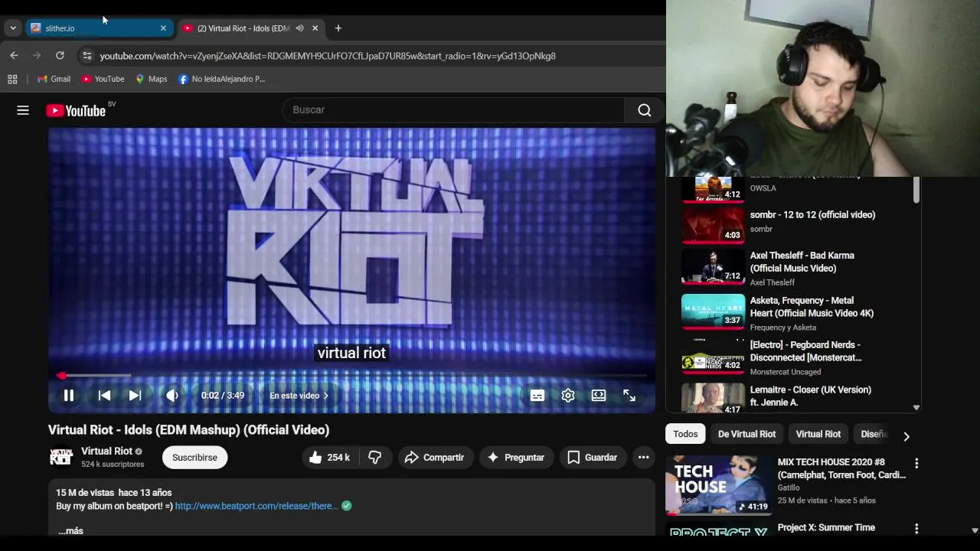
Task: Select the 'Diseñ...' filter chip
Action: click(x=874, y=434)
